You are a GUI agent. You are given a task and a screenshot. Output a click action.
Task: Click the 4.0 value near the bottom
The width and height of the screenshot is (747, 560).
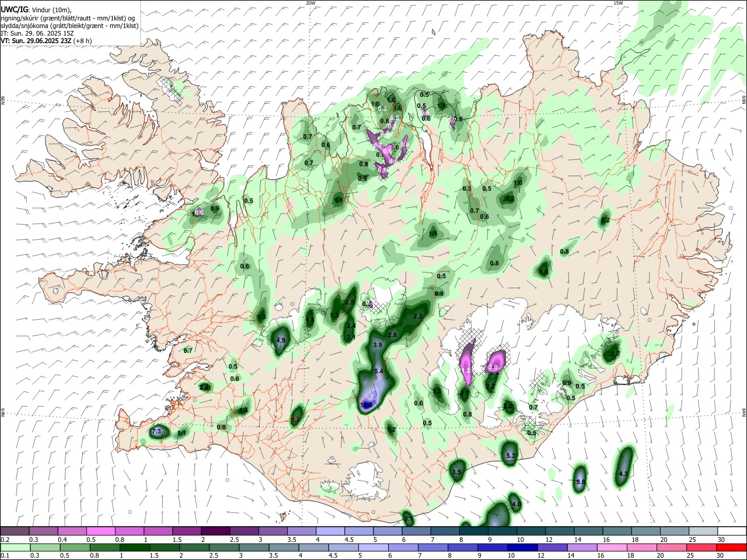pyautogui.click(x=516, y=503)
